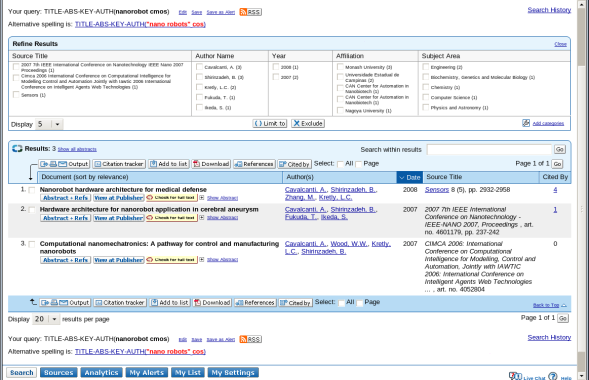Open the Search tab
The width and height of the screenshot is (589, 380).
[21, 372]
